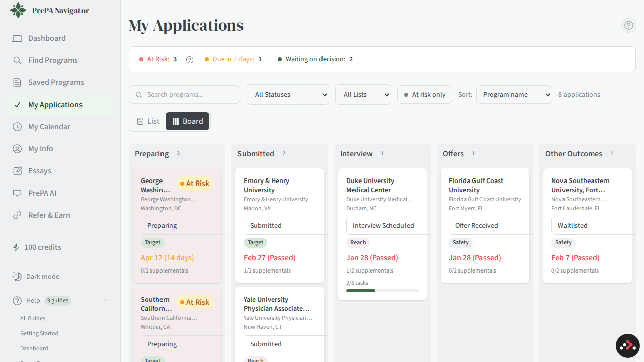Click the At Risk info tooltip icon
This screenshot has height=362, width=644.
pos(190,59)
